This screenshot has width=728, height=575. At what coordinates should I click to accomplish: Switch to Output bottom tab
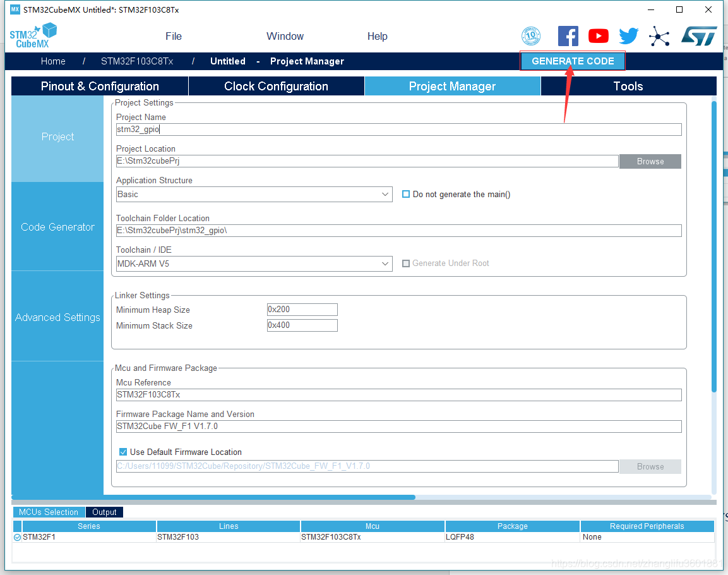pyautogui.click(x=104, y=512)
